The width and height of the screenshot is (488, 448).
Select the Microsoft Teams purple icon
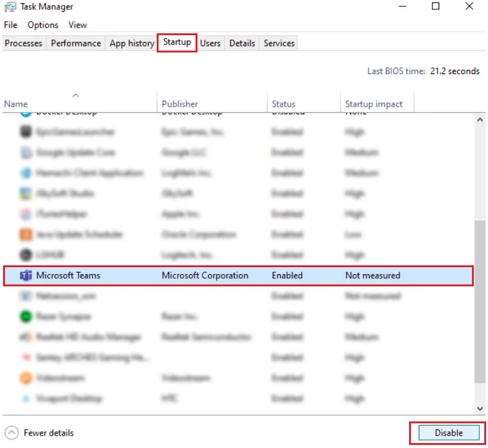[x=26, y=275]
